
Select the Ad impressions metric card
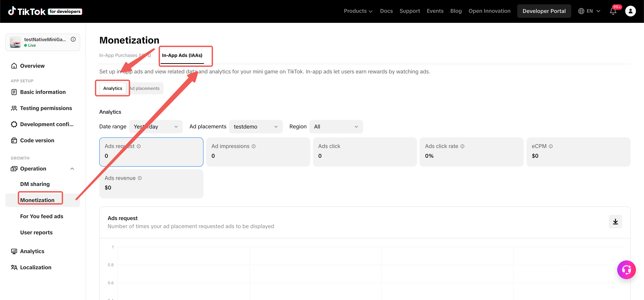coord(258,152)
